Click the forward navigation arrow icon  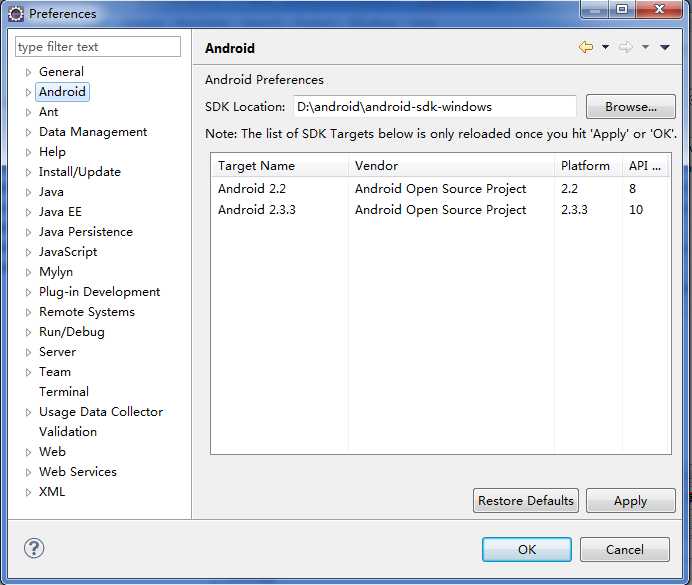coord(625,47)
